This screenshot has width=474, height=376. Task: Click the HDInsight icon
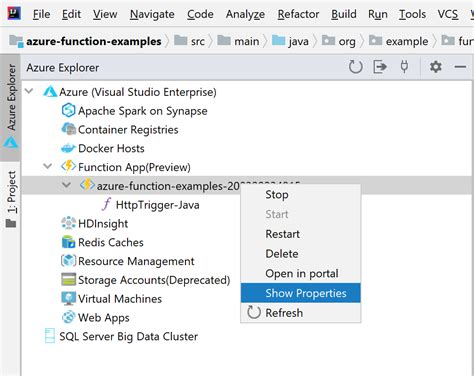tap(68, 223)
